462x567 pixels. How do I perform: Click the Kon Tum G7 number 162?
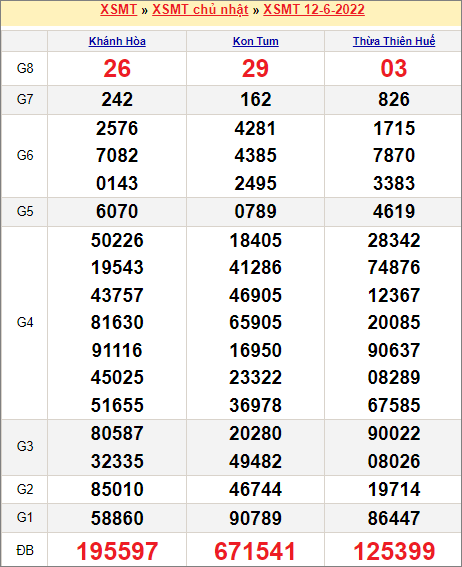(x=256, y=99)
